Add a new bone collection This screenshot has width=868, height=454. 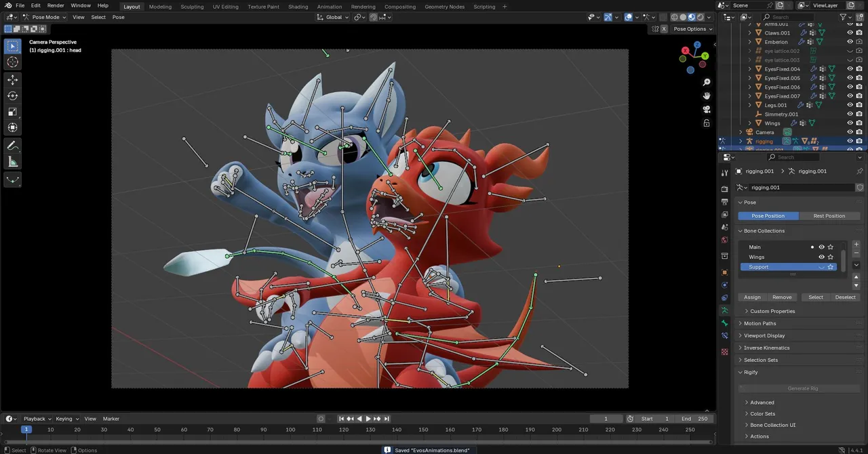click(856, 245)
